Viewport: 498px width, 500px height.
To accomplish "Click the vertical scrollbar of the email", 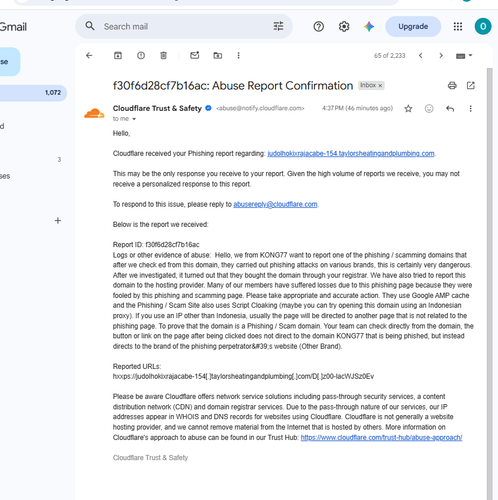I will [490, 283].
